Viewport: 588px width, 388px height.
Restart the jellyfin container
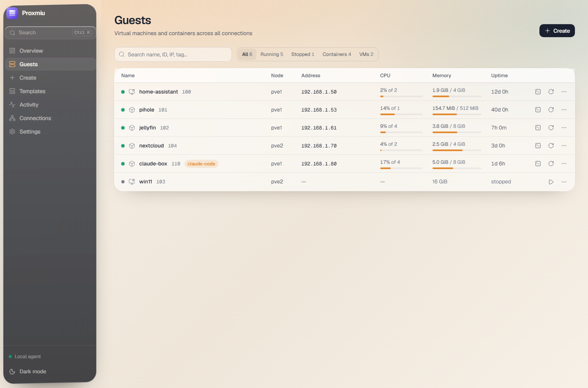(551, 128)
